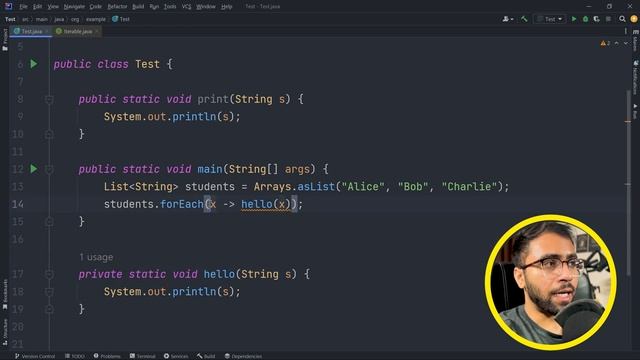The height and width of the screenshot is (360, 640).
Task: Open the Tools menu
Action: [x=170, y=7]
